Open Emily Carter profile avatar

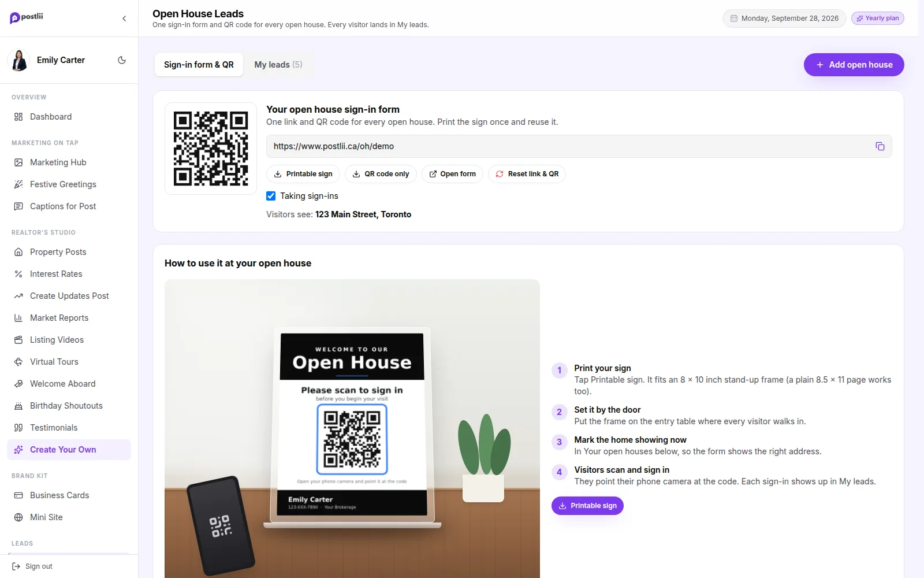coord(19,60)
